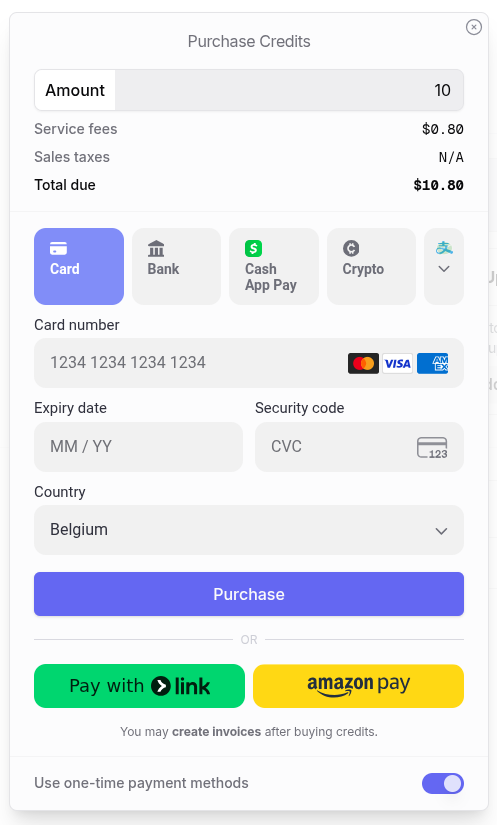
Task: Click the Visa logo icon
Action: coord(398,364)
